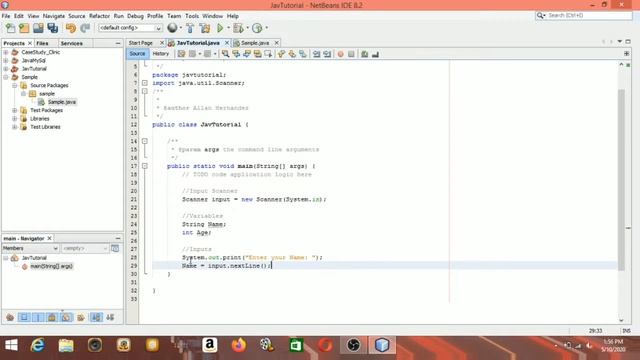
Task: Open the File menu
Action: click(6, 16)
